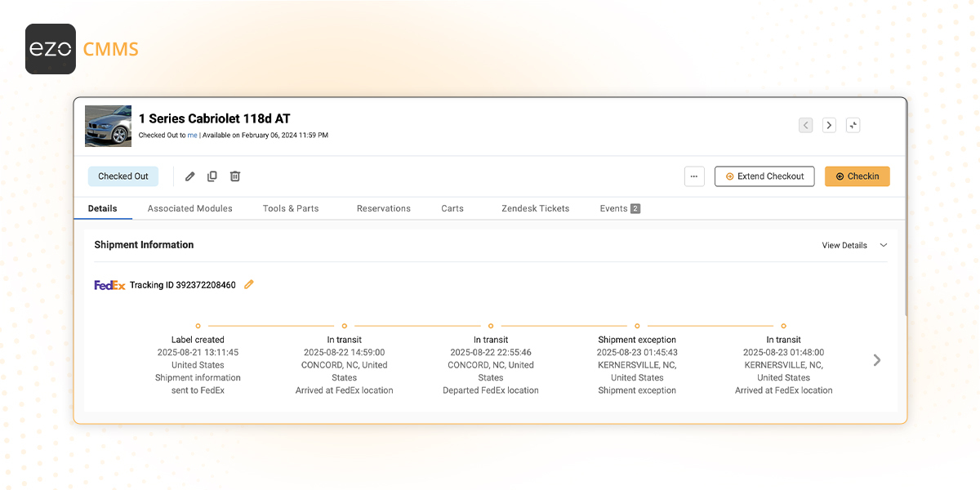
Task: Click the collapse view icon
Action: click(x=853, y=125)
